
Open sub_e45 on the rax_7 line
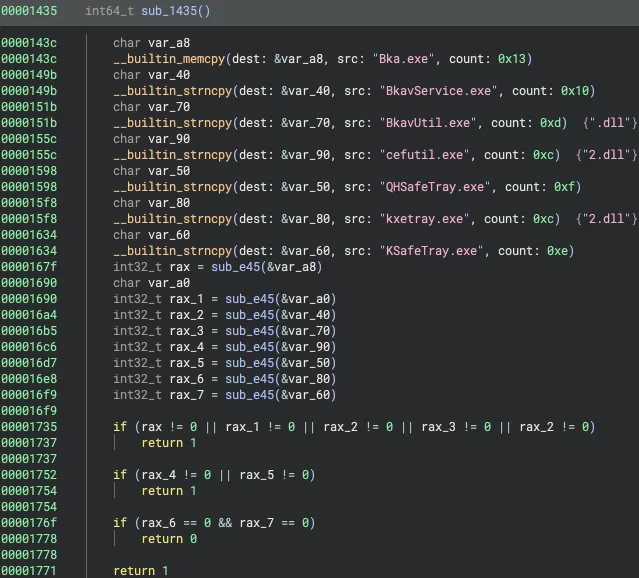[250, 395]
